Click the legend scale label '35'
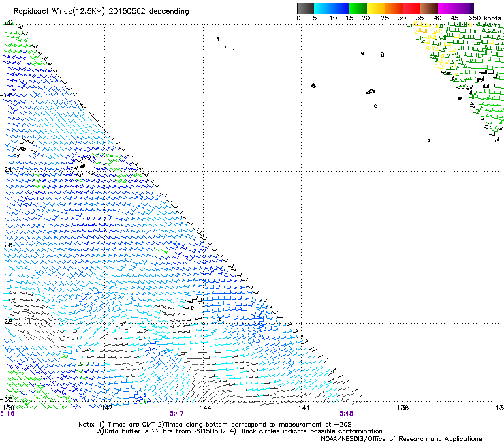504x443 pixels. point(420,18)
